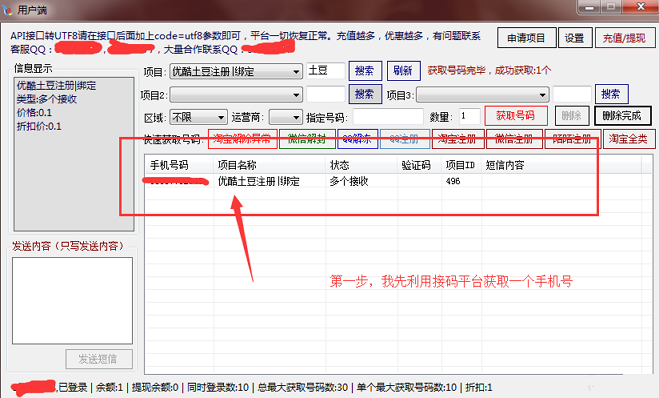Click the app icon in the title bar
Viewport: 659px width, 398px height.
pos(8,10)
